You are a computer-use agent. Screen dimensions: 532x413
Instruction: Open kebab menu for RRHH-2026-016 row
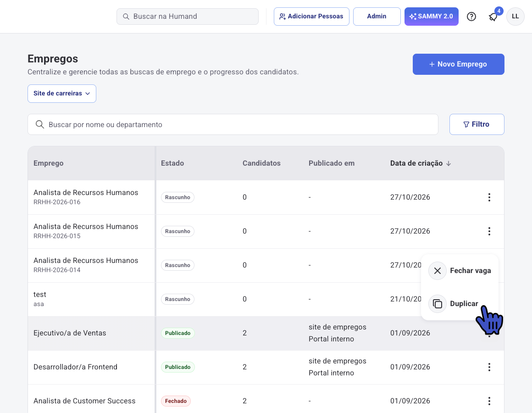489,197
